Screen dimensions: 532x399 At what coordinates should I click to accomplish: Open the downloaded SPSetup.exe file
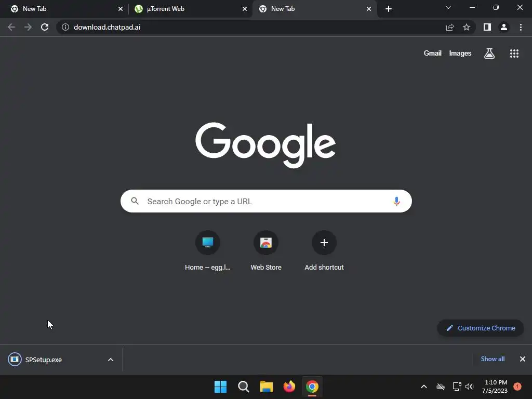coord(44,360)
